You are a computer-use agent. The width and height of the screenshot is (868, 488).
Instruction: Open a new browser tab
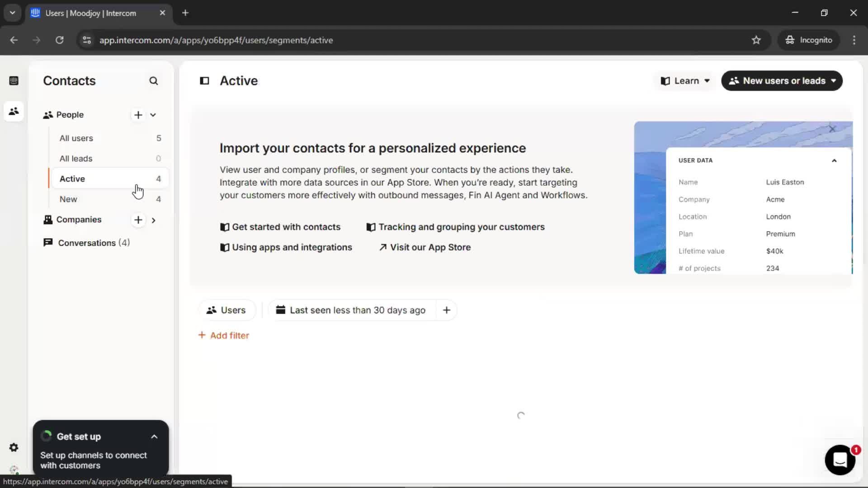(185, 13)
